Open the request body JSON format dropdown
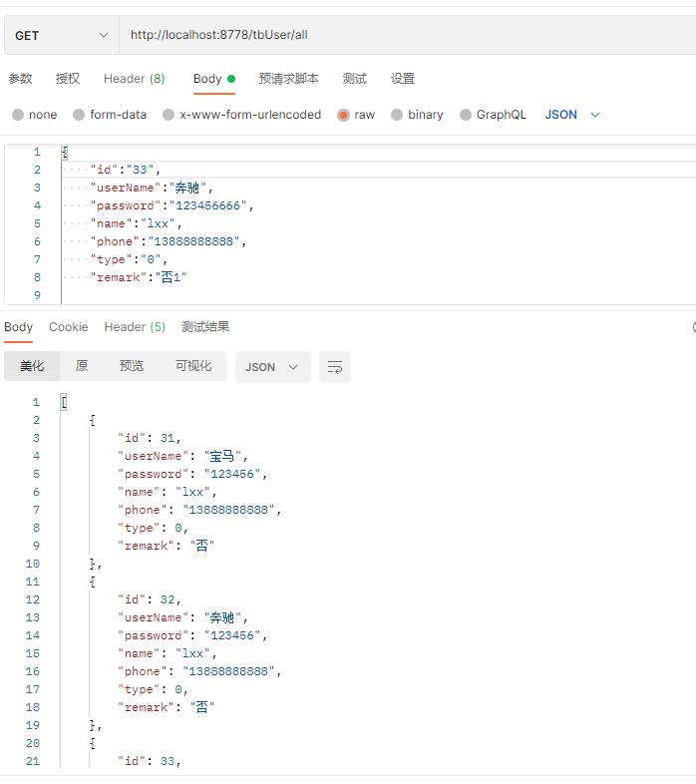Image resolution: width=696 pixels, height=784 pixels. [x=572, y=115]
